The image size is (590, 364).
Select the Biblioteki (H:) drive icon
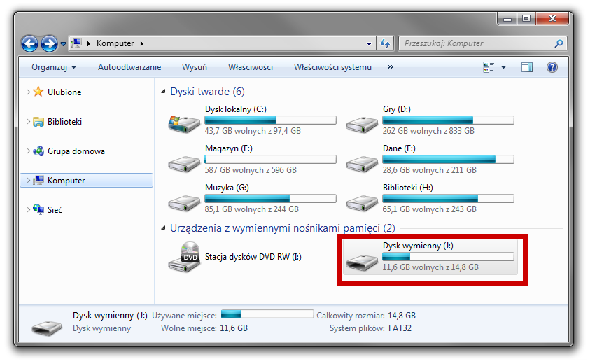pos(362,203)
